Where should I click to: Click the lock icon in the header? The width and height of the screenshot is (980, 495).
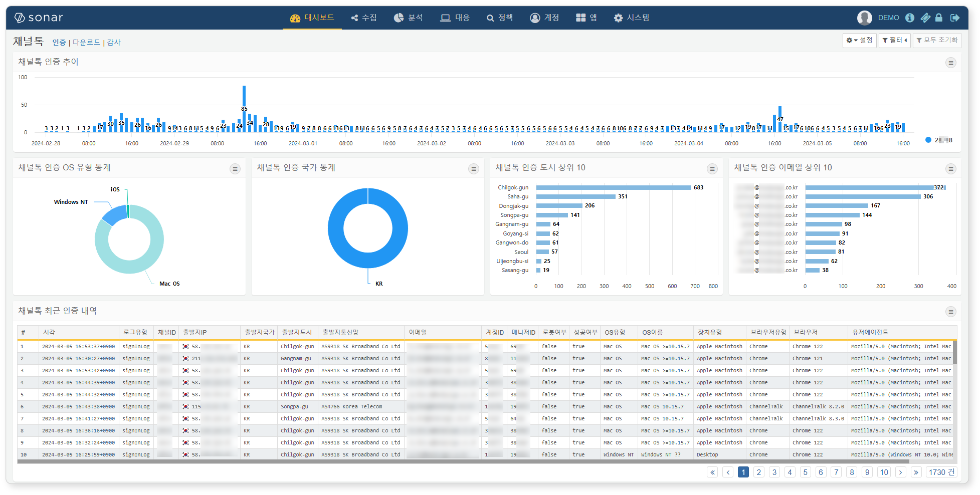pyautogui.click(x=939, y=18)
